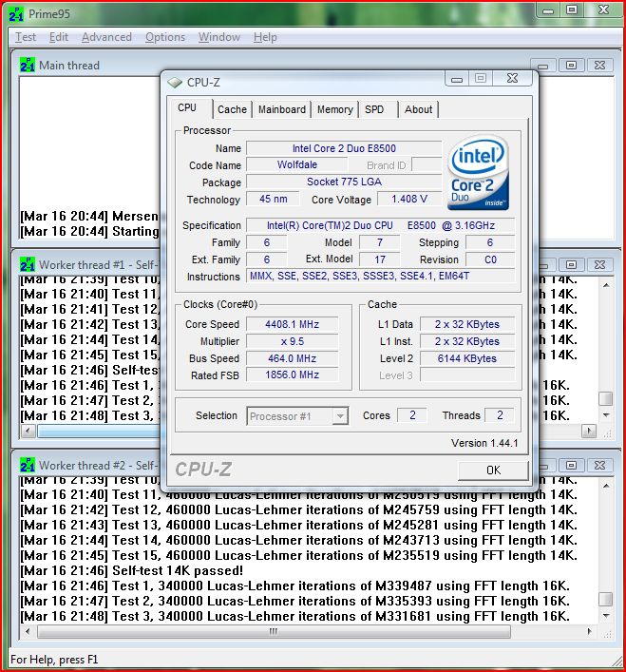Screen dimensions: 626x672
Task: Click the Name field Intel Core 2 Duo E8500
Action: pos(344,148)
